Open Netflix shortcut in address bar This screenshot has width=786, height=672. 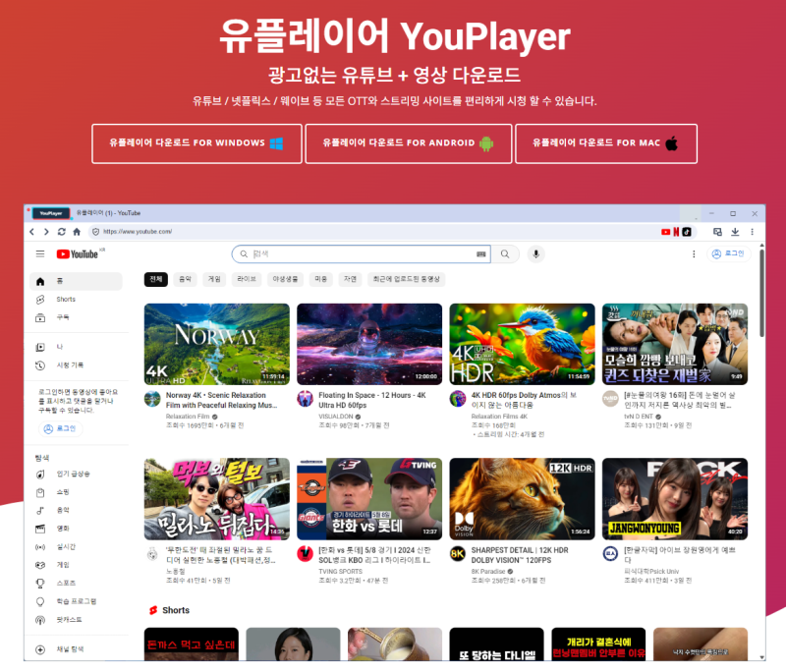676,232
